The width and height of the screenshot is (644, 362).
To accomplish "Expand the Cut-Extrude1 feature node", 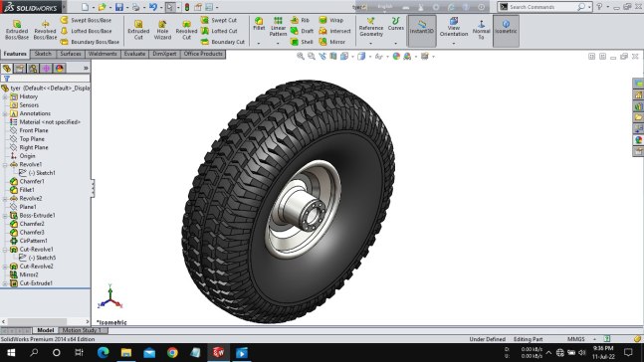I will 5,283.
